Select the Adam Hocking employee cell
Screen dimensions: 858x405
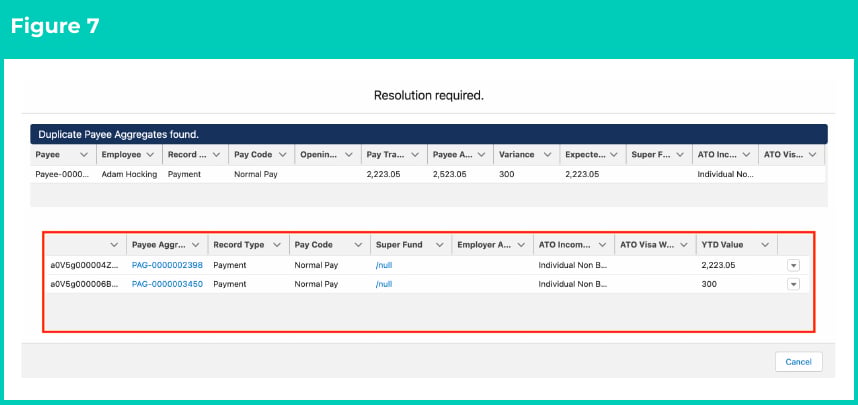(x=129, y=175)
